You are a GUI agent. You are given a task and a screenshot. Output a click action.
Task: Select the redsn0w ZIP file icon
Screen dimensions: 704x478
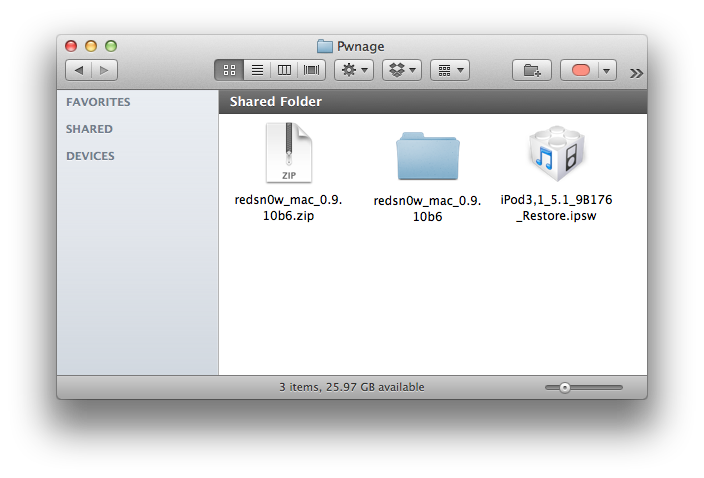click(289, 153)
